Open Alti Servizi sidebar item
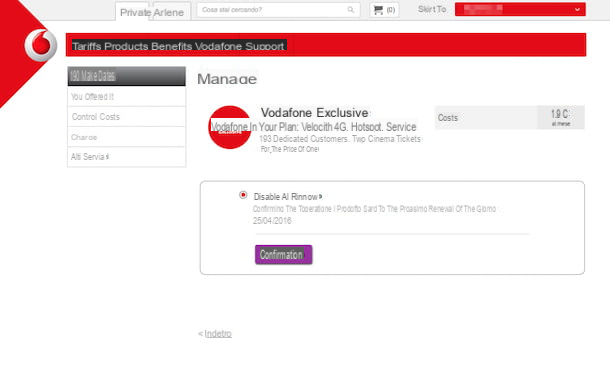The image size is (610, 365). pos(126,157)
